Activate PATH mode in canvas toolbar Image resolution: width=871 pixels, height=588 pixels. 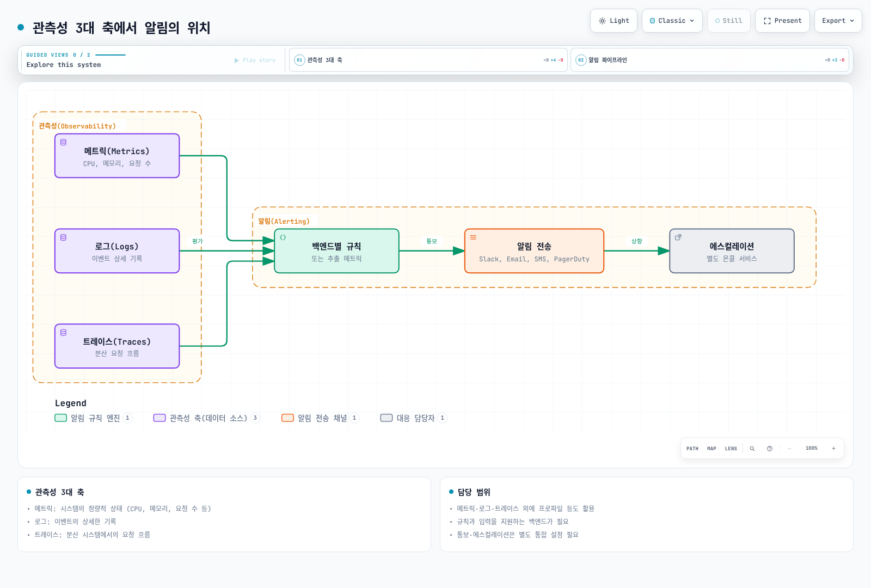692,449
